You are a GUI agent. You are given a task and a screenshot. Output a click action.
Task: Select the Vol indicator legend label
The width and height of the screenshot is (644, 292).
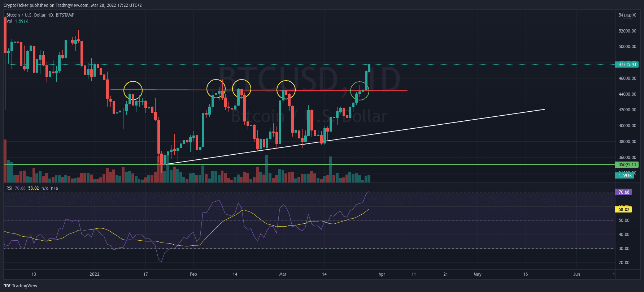tap(9, 21)
